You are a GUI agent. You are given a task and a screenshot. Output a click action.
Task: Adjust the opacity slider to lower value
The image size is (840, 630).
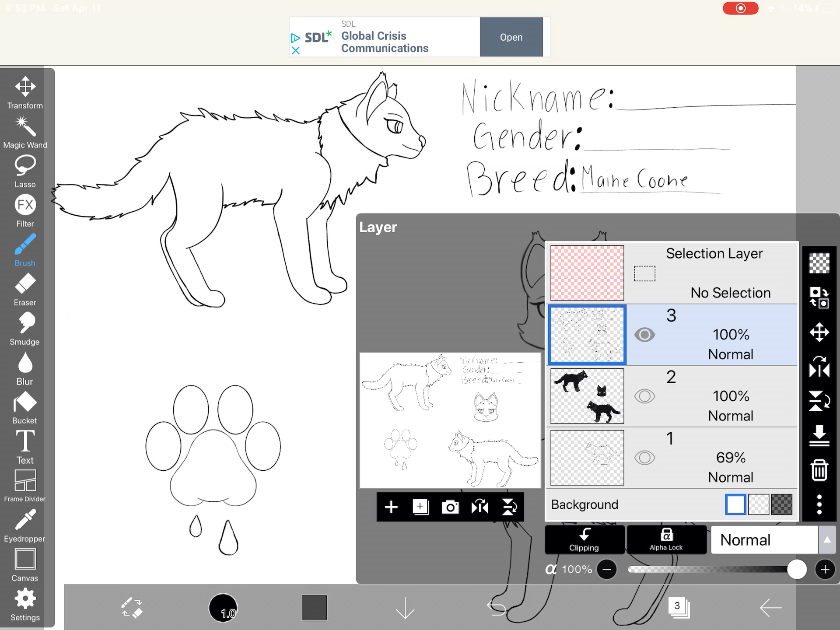(x=607, y=569)
